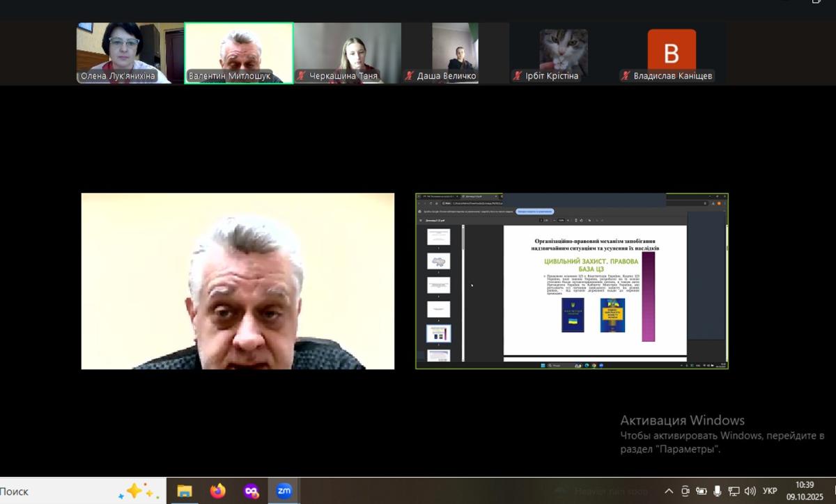Open the clock and date panel
The image size is (836, 504).
pos(805,491)
